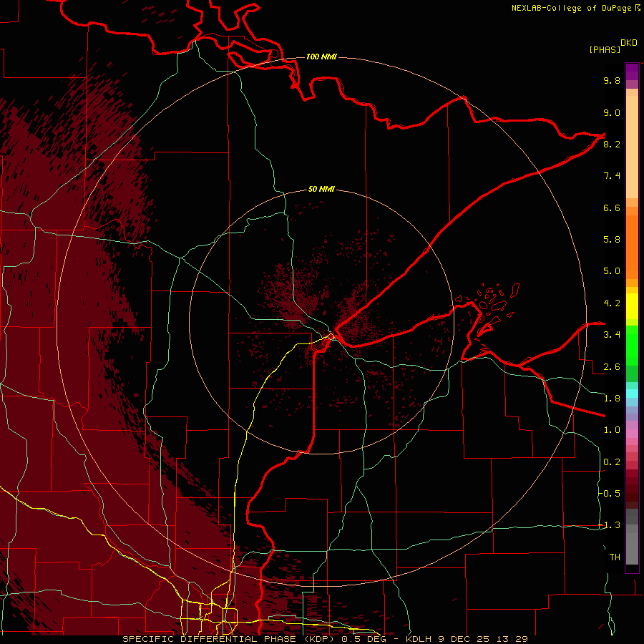Click the "TH" threshold label on scale
The width and height of the screenshot is (644, 644).
[x=615, y=557]
